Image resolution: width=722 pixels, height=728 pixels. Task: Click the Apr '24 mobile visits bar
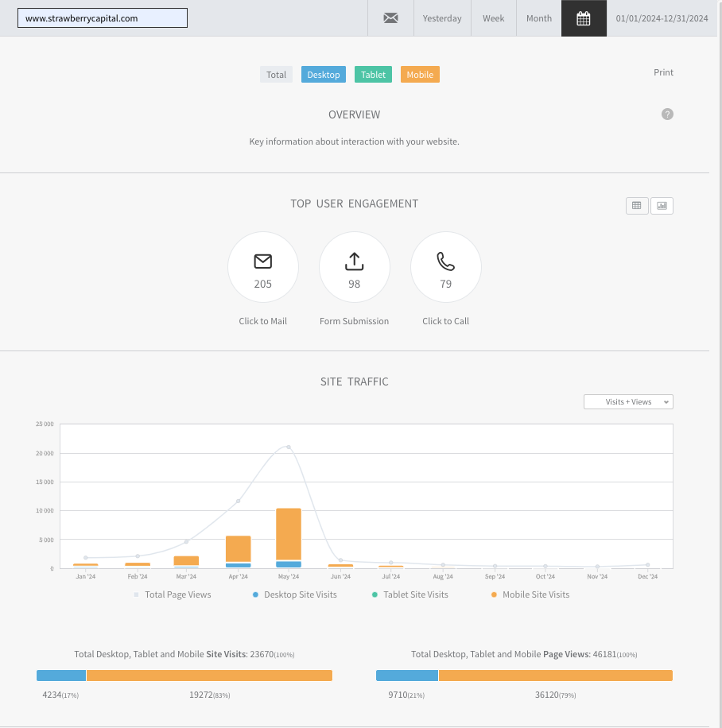pyautogui.click(x=239, y=549)
